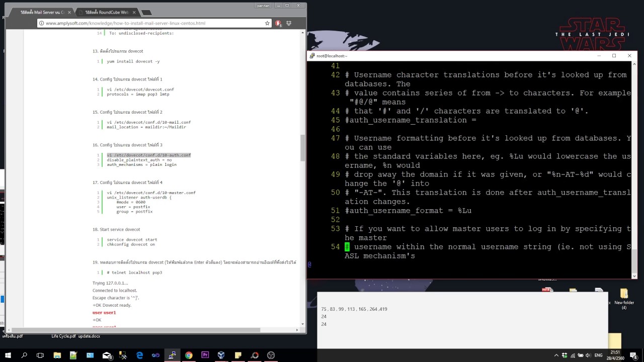
Task: Switch to PuTTY taskbar icon
Action: pyautogui.click(x=172, y=355)
